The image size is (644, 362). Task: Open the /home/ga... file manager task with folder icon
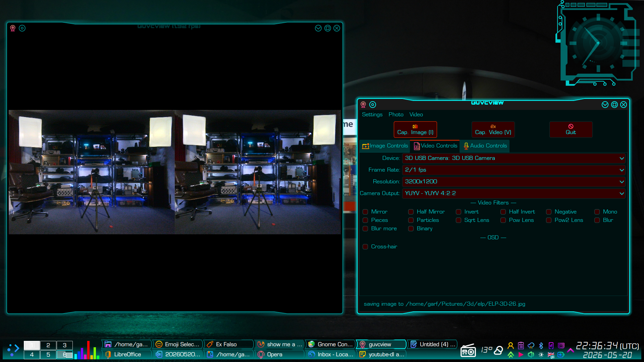(x=127, y=344)
